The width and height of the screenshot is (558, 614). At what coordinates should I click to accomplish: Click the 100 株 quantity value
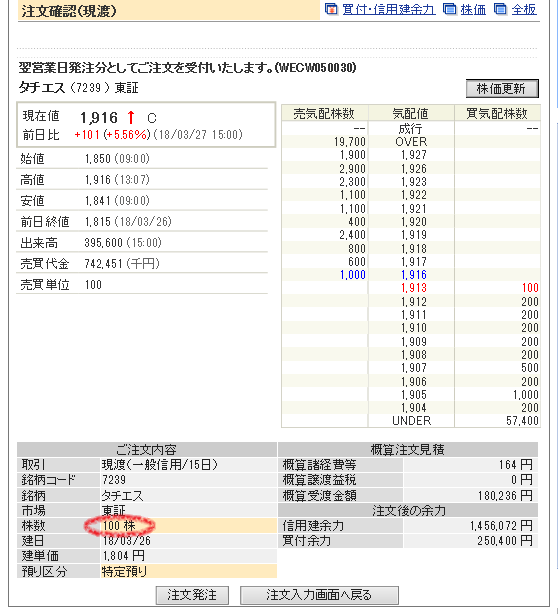(x=119, y=526)
